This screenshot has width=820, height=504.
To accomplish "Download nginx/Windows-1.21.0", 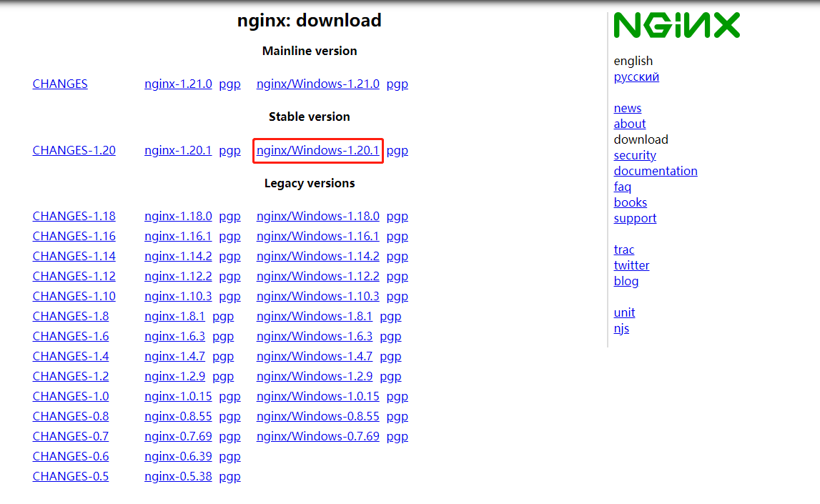I will (318, 84).
